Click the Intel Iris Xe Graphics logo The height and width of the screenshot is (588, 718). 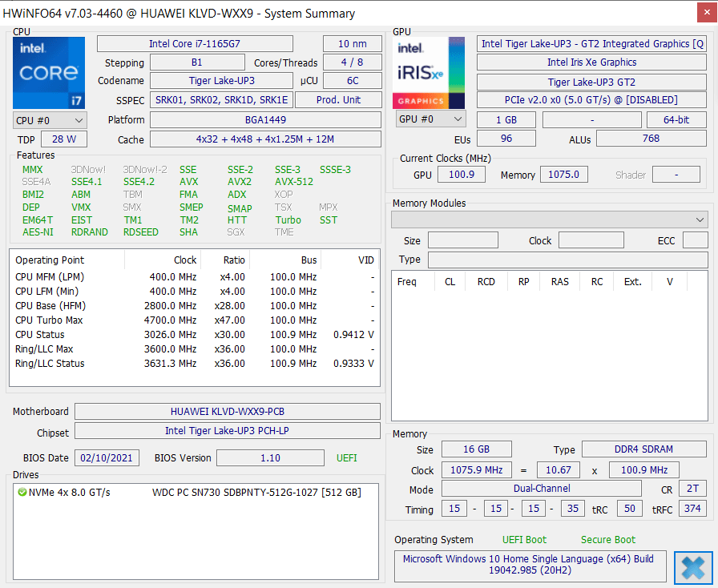point(429,73)
